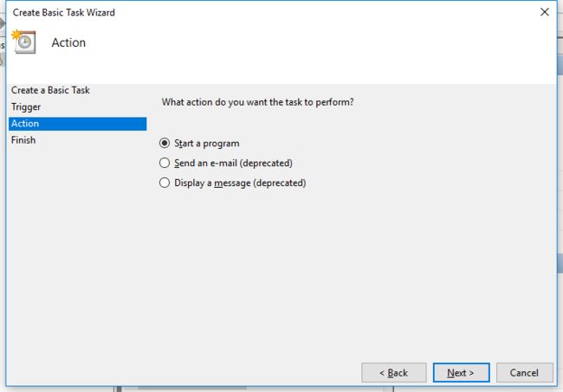Image resolution: width=563 pixels, height=392 pixels.
Task: Continue with the Next button
Action: [461, 373]
